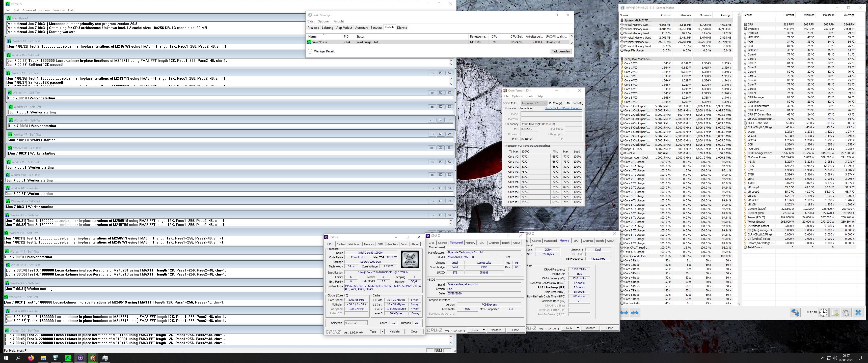
Task: Open Tools dropdown arrow in CPU-Z Mainboard window
Action: tap(483, 330)
